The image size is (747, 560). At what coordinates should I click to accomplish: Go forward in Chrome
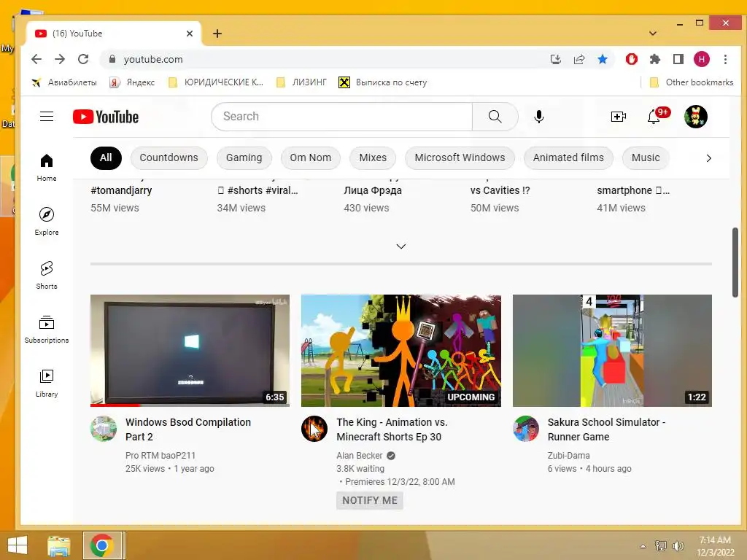tap(60, 59)
